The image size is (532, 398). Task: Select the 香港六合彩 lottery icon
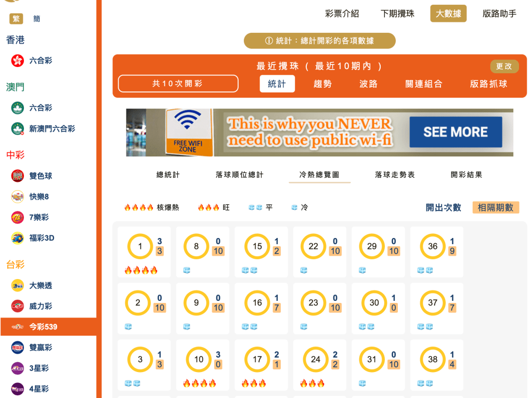tap(16, 61)
